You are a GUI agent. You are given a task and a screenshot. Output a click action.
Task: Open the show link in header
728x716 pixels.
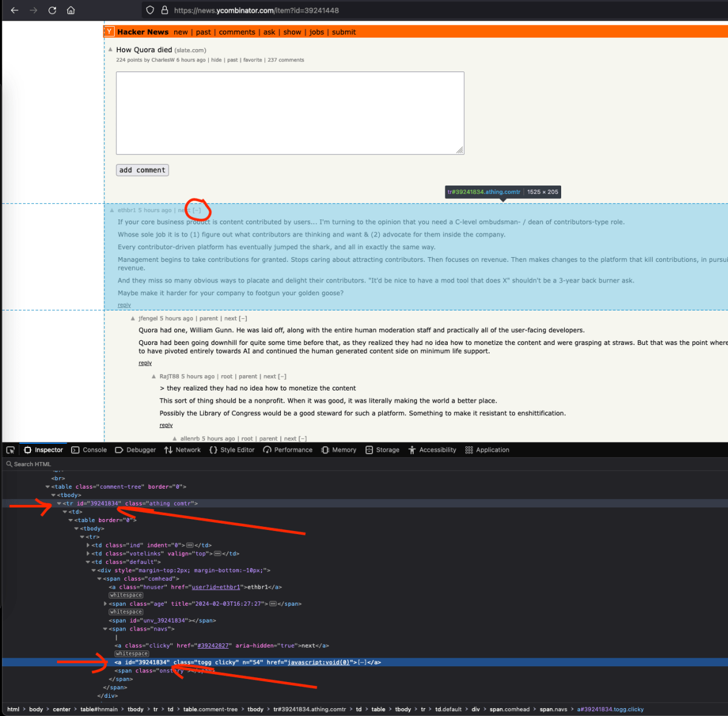pyautogui.click(x=292, y=32)
